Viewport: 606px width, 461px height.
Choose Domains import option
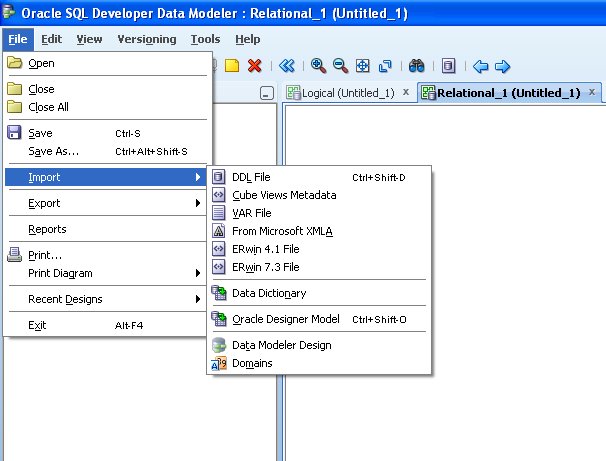click(x=319, y=363)
